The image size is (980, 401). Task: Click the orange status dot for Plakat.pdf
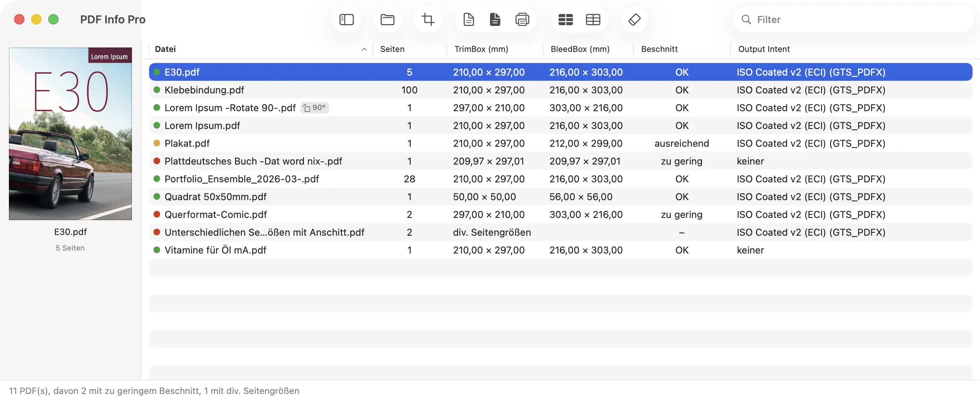point(156,143)
